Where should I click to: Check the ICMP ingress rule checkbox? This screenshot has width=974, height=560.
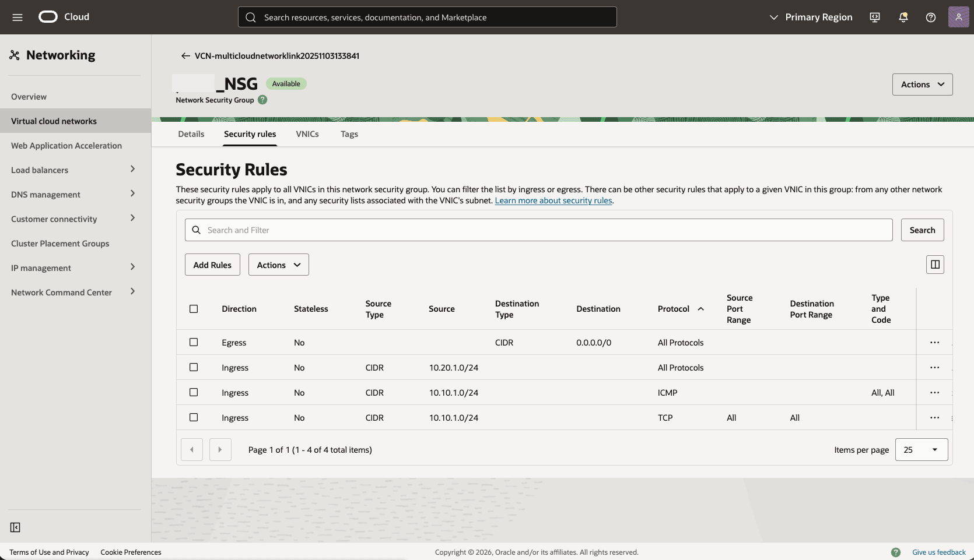click(194, 392)
